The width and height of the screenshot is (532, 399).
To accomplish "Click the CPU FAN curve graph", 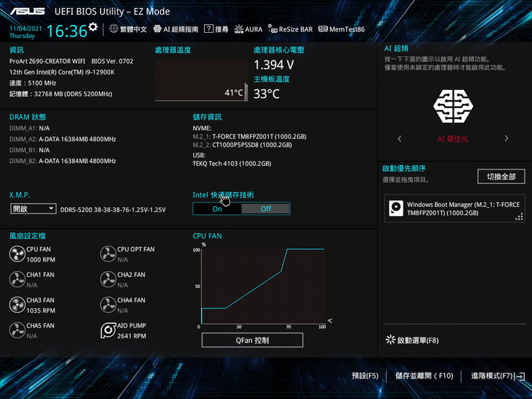I will tap(263, 286).
